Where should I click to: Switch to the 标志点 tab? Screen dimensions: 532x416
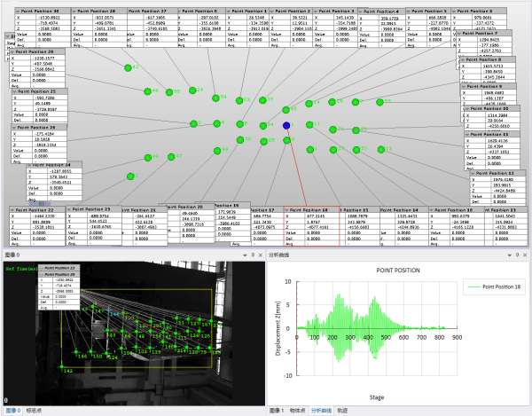(x=34, y=411)
